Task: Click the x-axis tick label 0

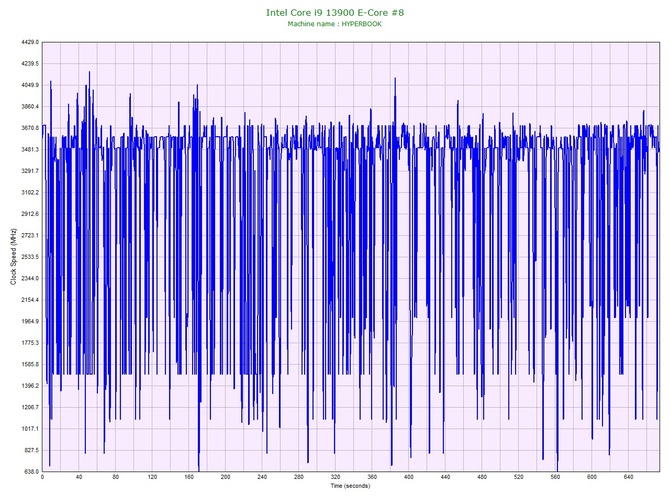Action: click(42, 477)
